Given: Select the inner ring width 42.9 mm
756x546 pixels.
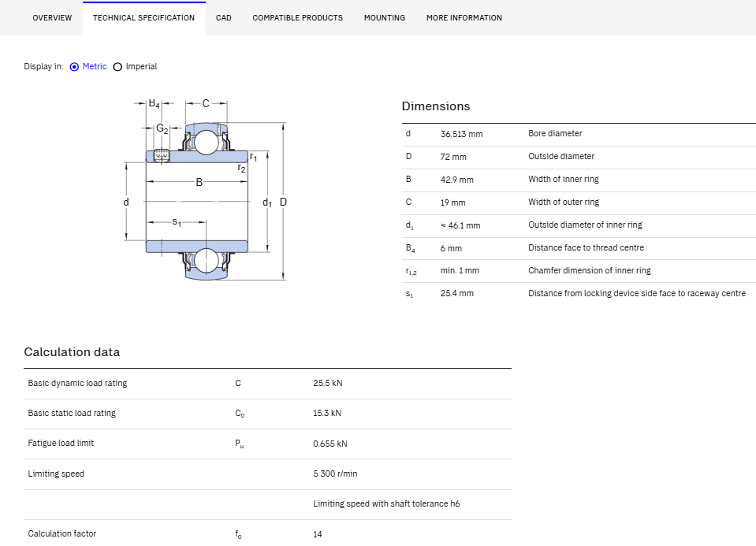Looking at the screenshot, I should (456, 180).
